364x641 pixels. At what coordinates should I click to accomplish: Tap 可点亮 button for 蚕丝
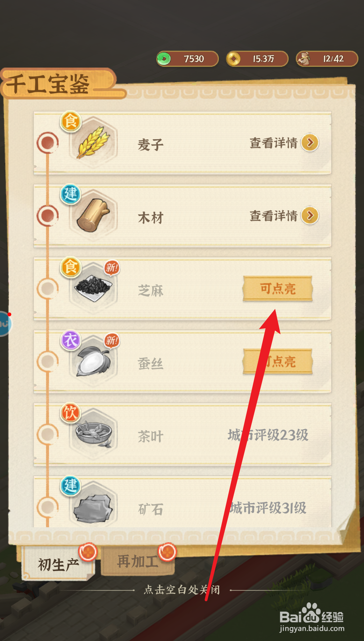tap(278, 361)
